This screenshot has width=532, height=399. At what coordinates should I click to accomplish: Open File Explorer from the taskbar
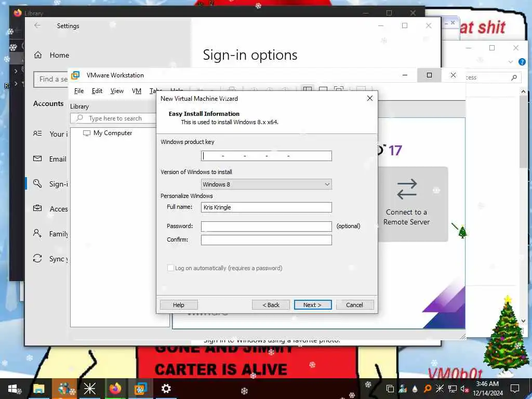[38, 389]
